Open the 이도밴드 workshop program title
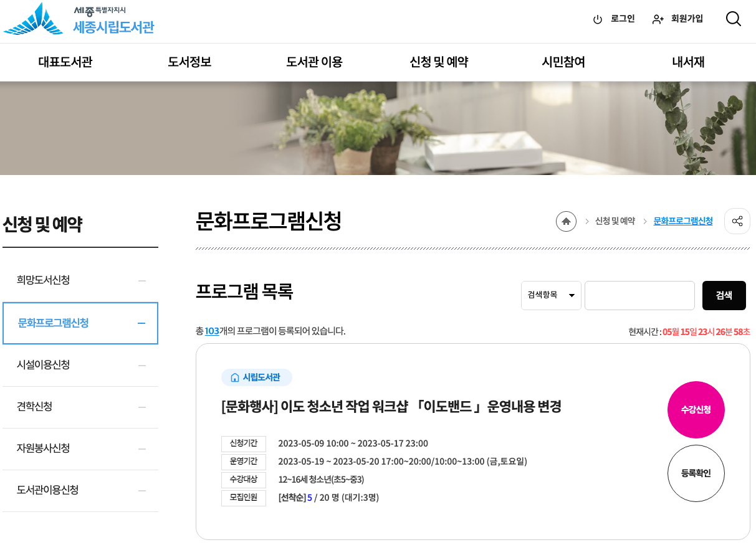The height and width of the screenshot is (545, 756). [391, 407]
